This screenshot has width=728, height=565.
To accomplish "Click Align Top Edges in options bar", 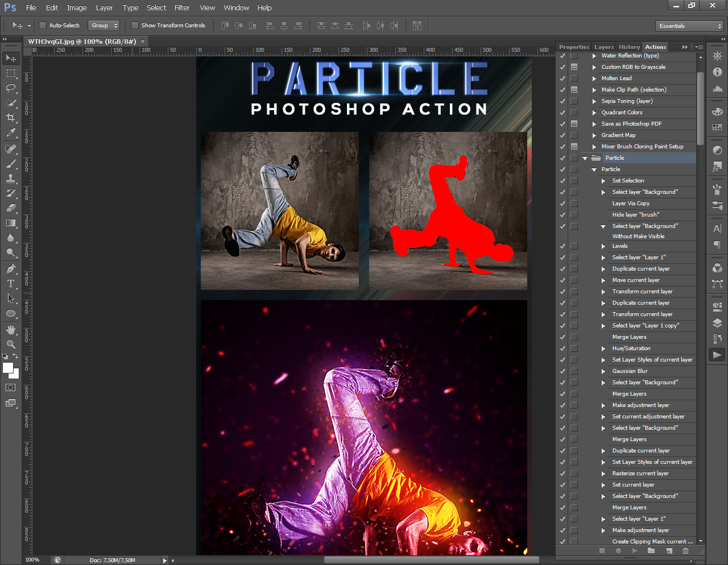I will [225, 26].
